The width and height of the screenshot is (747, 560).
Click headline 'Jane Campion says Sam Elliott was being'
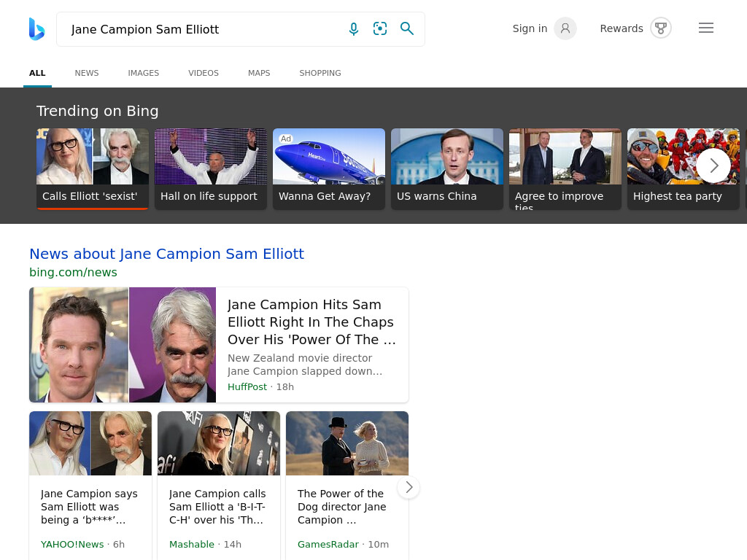(x=89, y=507)
